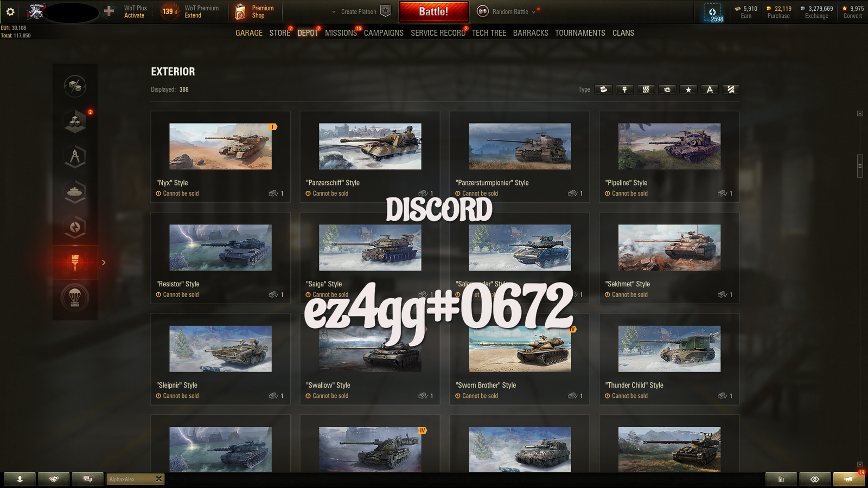This screenshot has width=868, height=488.
Task: Close the AlphaxAlex chat tab
Action: tap(158, 479)
